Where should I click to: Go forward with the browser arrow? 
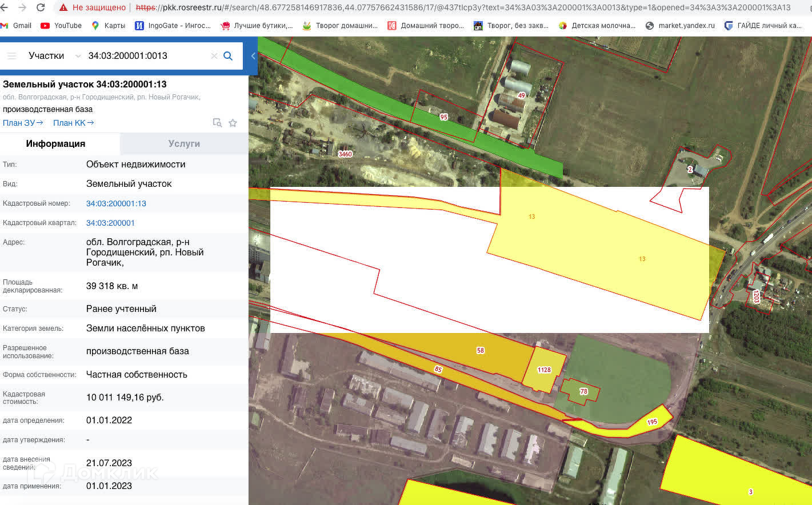pos(22,7)
